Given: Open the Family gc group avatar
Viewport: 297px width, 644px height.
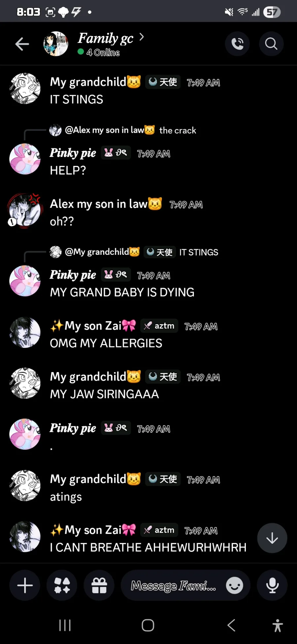Looking at the screenshot, I should [56, 44].
